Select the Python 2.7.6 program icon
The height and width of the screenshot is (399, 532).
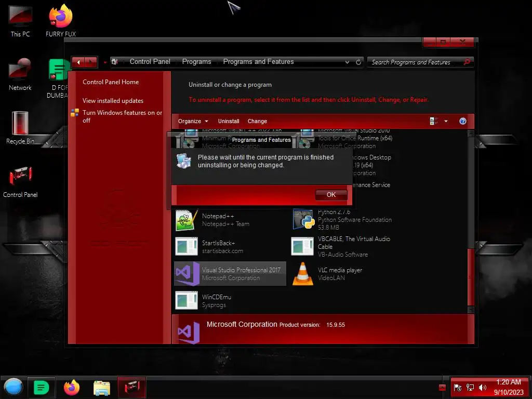coord(303,220)
